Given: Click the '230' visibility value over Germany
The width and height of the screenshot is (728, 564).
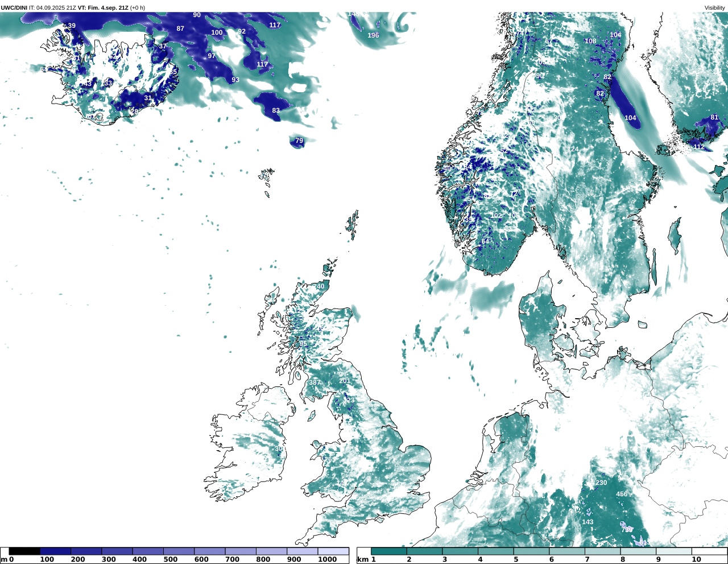Looking at the screenshot, I should point(601,483).
